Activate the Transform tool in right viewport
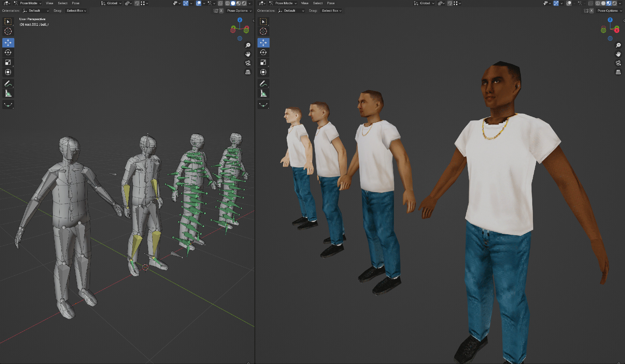Viewport: 625px width, 364px height. point(263,72)
